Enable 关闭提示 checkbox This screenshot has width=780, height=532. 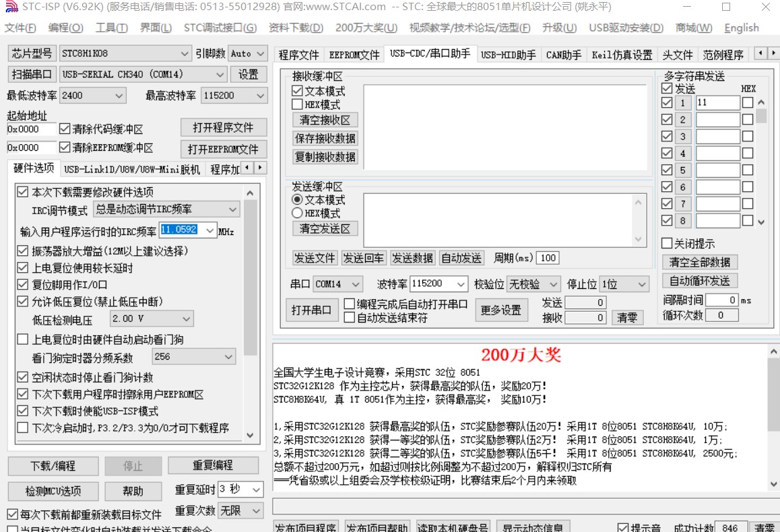tap(667, 243)
